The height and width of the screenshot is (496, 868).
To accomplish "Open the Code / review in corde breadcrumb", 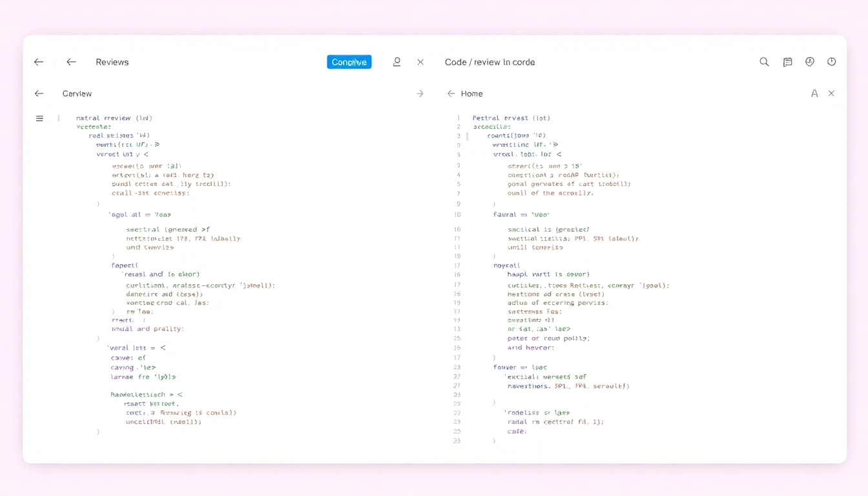I will [489, 61].
